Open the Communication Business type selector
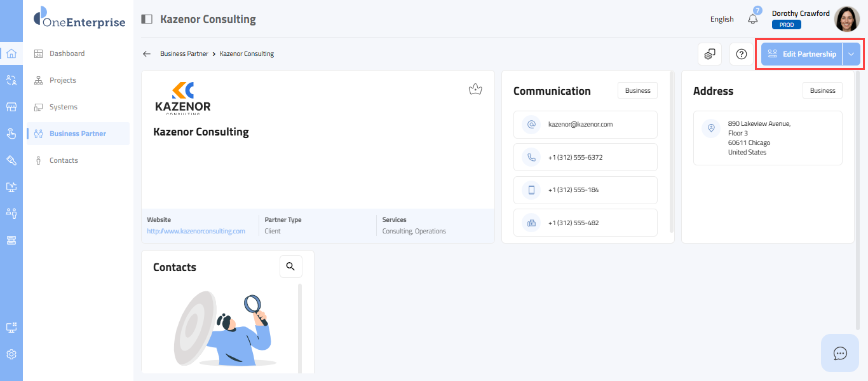Screen dimensions: 868x381 (637, 90)
